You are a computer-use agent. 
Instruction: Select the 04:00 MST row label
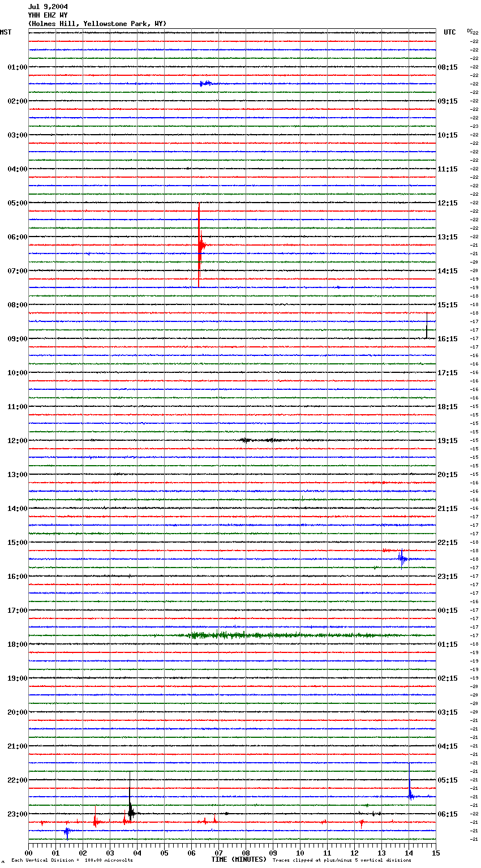(17, 169)
